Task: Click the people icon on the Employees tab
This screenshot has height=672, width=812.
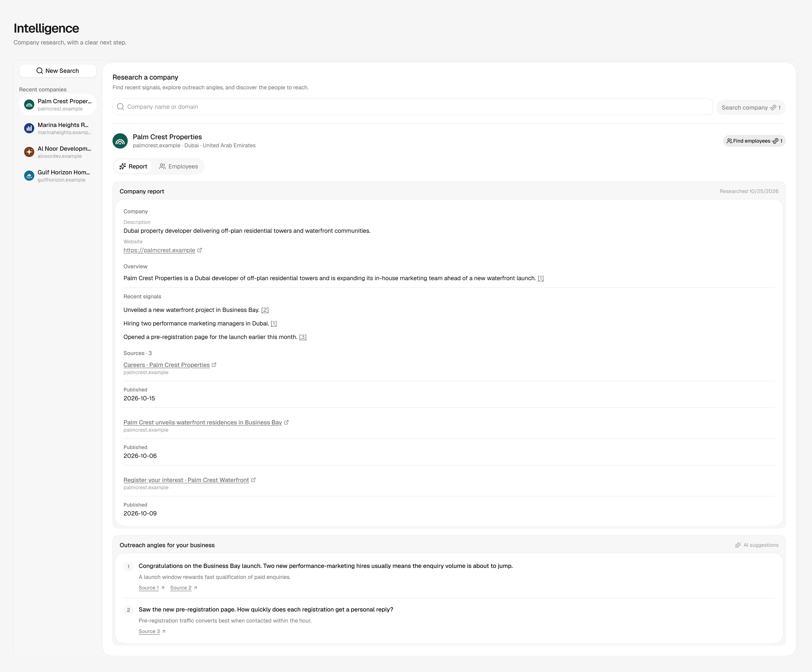Action: tap(162, 166)
